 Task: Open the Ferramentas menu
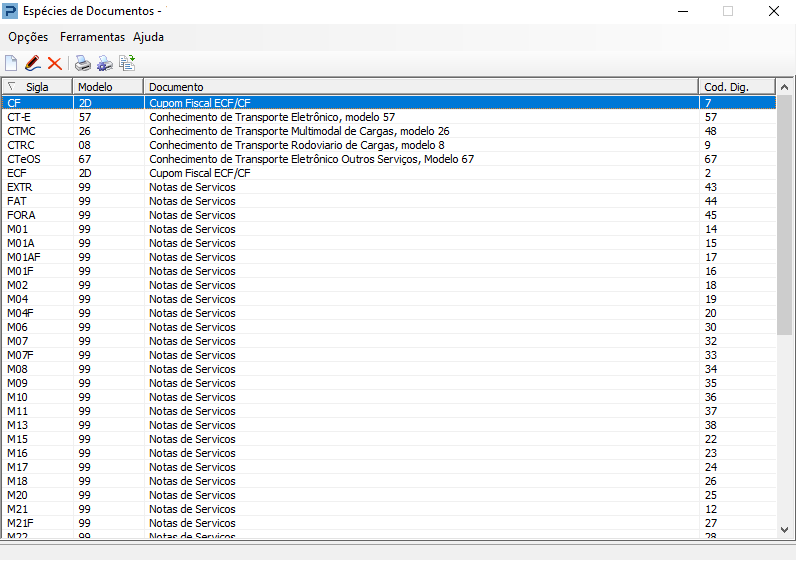[x=92, y=37]
